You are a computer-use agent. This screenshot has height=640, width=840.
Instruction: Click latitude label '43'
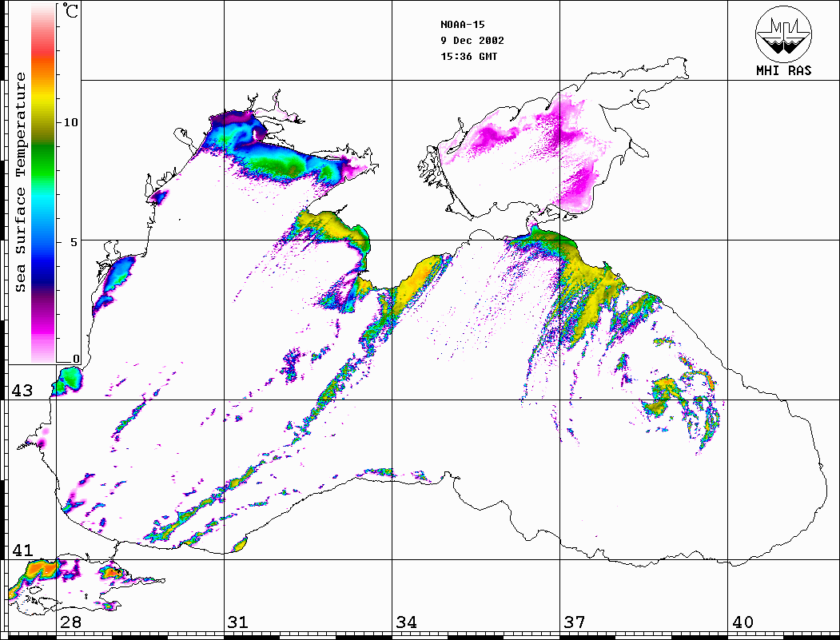22,391
